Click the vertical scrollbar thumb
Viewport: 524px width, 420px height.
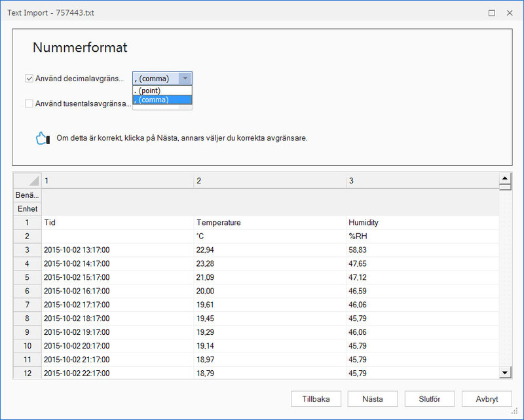pyautogui.click(x=505, y=187)
